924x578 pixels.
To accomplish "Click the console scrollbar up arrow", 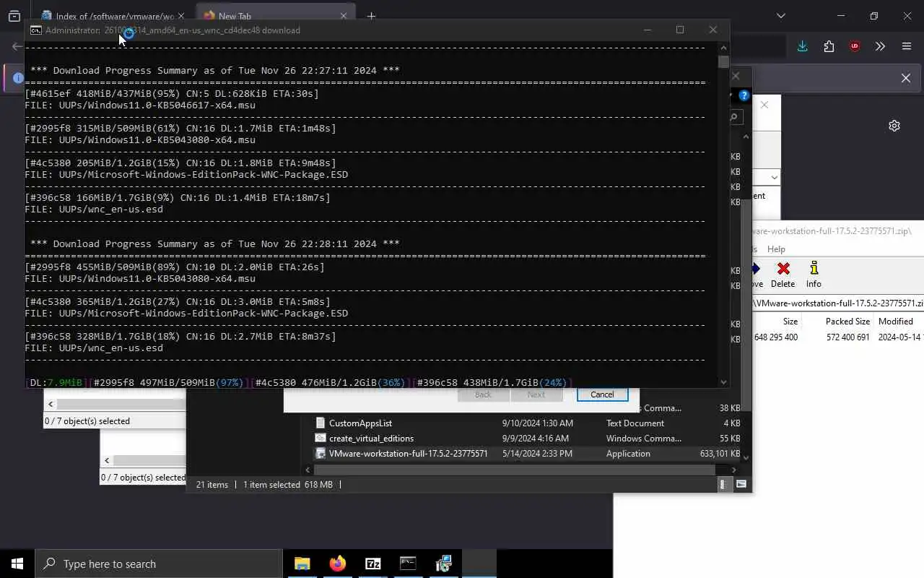I will click(723, 48).
